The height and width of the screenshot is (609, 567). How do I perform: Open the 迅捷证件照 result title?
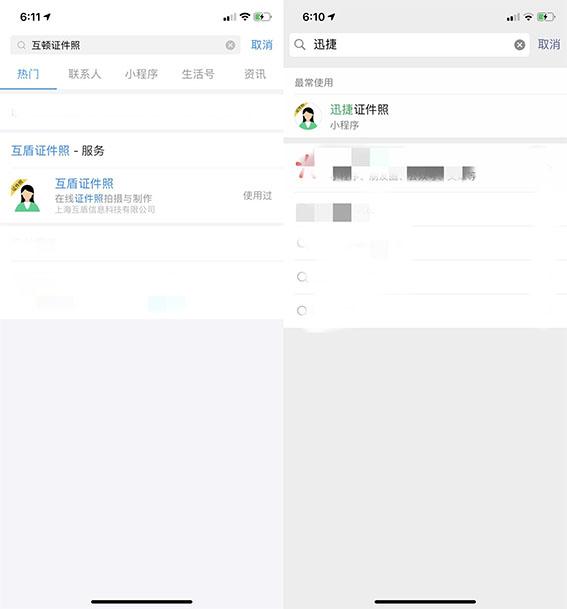coord(359,110)
